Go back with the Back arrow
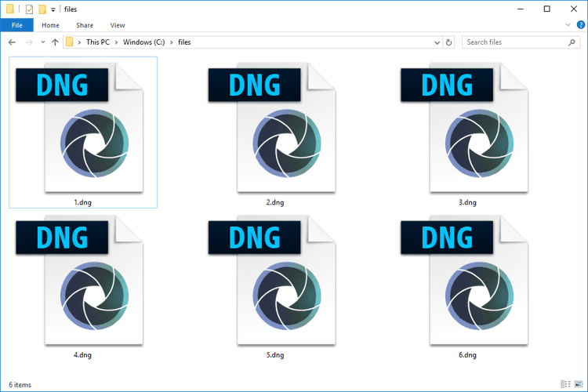This screenshot has height=392, width=588. coord(12,42)
